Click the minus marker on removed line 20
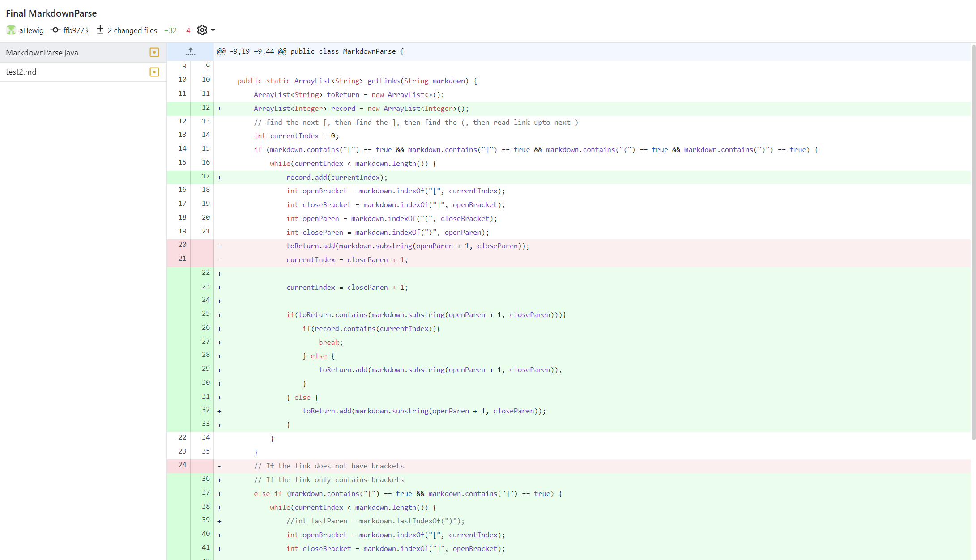The width and height of the screenshot is (976, 560). [219, 246]
